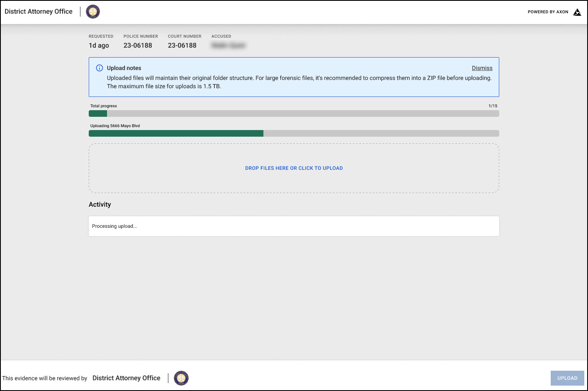Click the 1/15 upload counter
Image resolution: width=588 pixels, height=391 pixels.
(x=493, y=106)
